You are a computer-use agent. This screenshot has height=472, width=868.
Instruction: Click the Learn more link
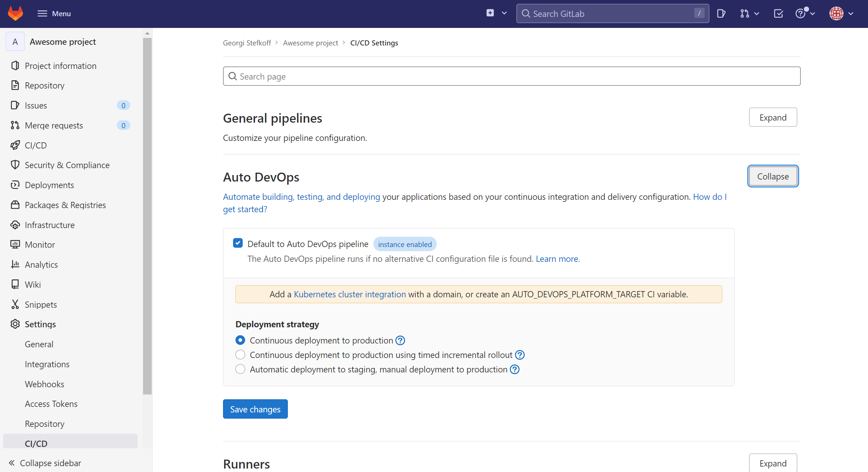[x=558, y=259]
